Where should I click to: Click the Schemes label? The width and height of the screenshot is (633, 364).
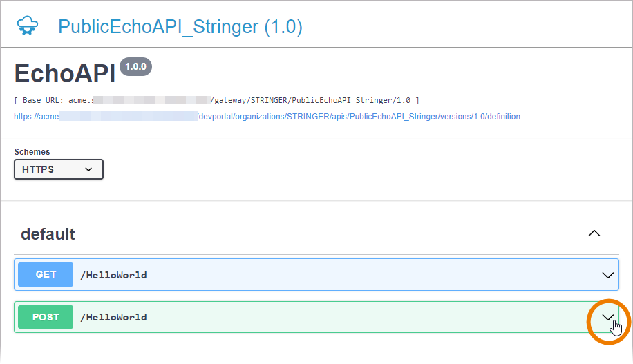click(x=32, y=152)
